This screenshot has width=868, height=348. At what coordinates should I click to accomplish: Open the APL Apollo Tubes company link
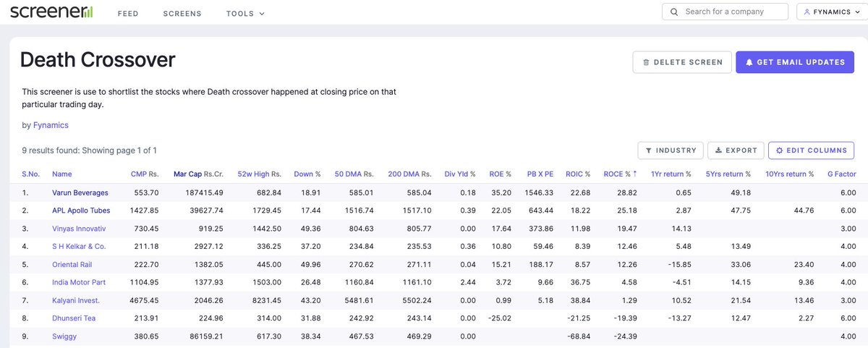(x=81, y=211)
